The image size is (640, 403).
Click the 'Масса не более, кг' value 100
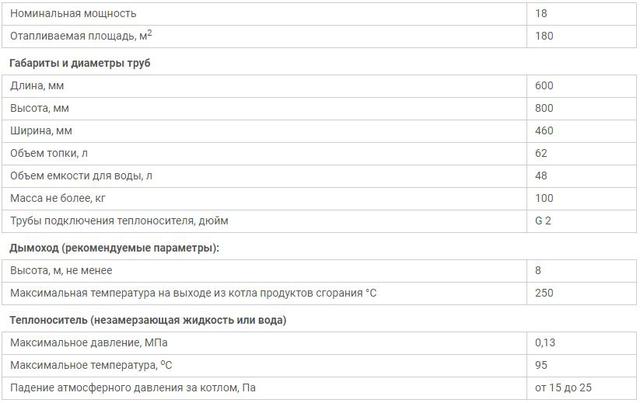click(x=544, y=198)
